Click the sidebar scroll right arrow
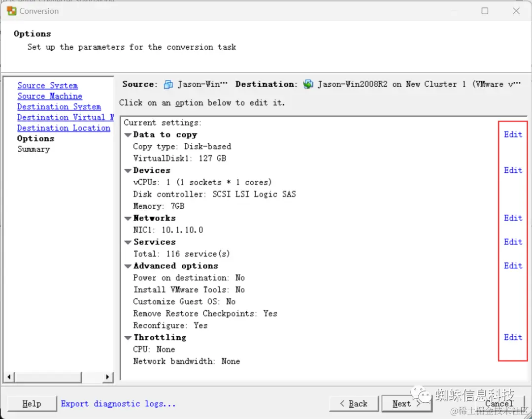Viewport: 532px width, 419px height. pyautogui.click(x=107, y=377)
